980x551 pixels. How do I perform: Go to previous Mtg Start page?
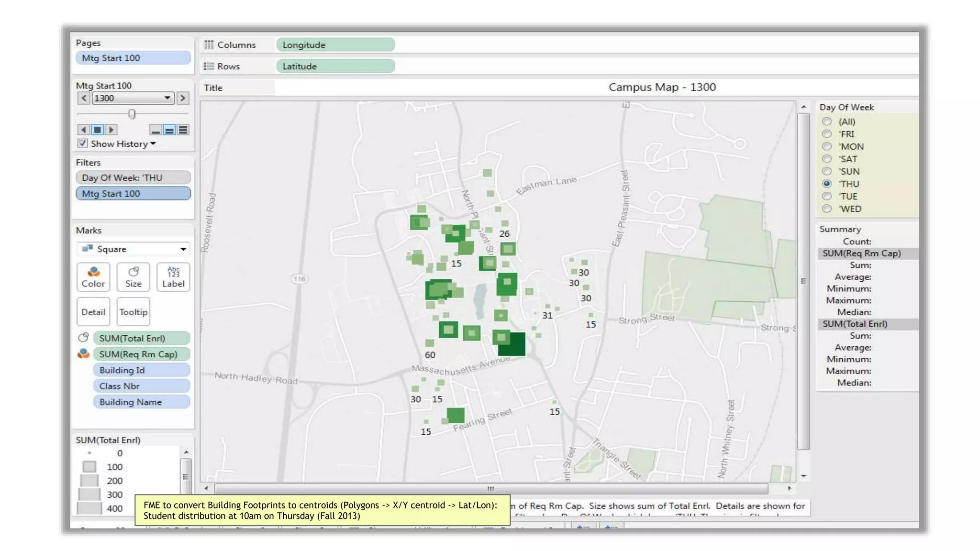coord(84,98)
